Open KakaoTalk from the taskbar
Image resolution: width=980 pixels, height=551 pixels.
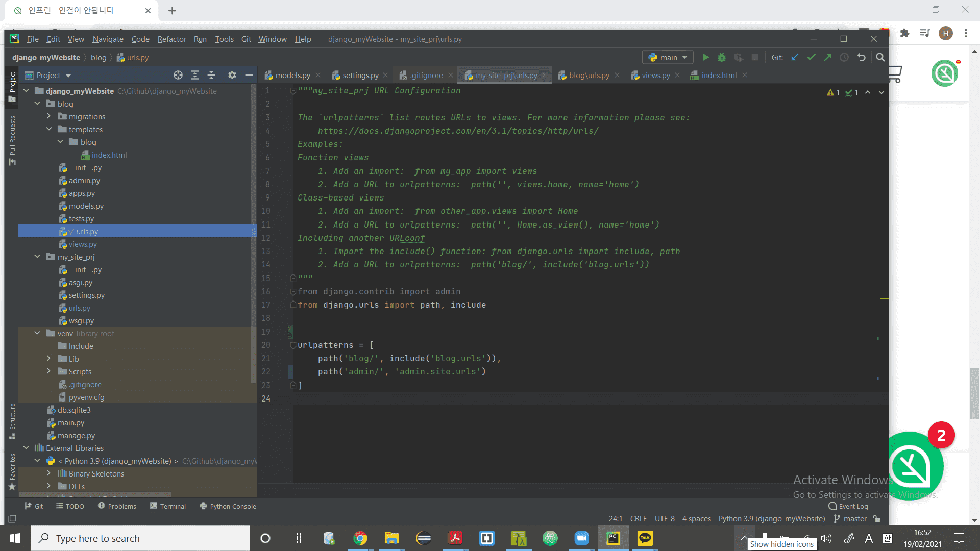coord(645,538)
